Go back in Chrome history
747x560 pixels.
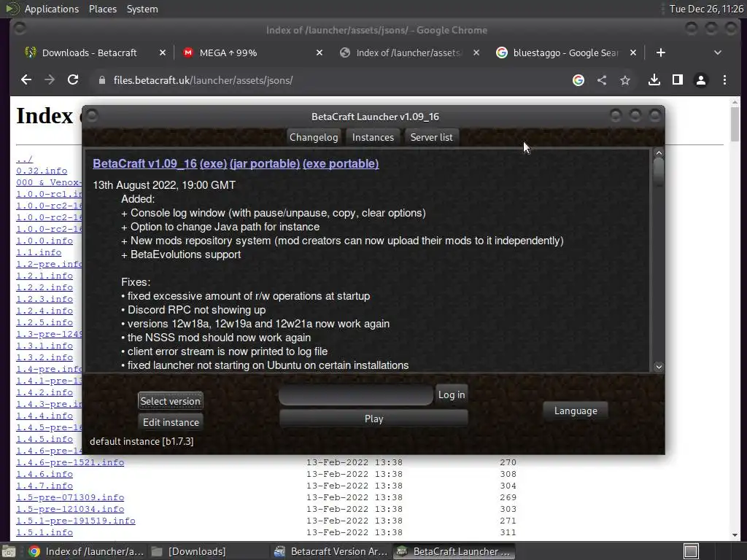26,80
